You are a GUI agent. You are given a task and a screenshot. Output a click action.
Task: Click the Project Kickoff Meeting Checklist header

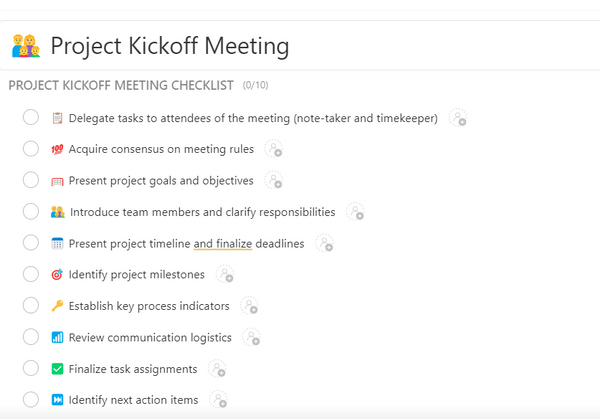click(x=121, y=85)
